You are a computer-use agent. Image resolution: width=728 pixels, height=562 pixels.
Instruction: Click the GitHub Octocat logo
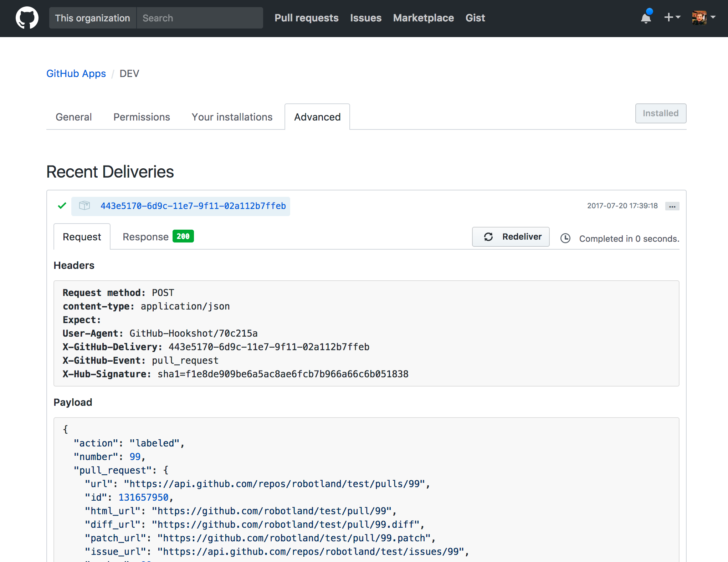tap(27, 18)
